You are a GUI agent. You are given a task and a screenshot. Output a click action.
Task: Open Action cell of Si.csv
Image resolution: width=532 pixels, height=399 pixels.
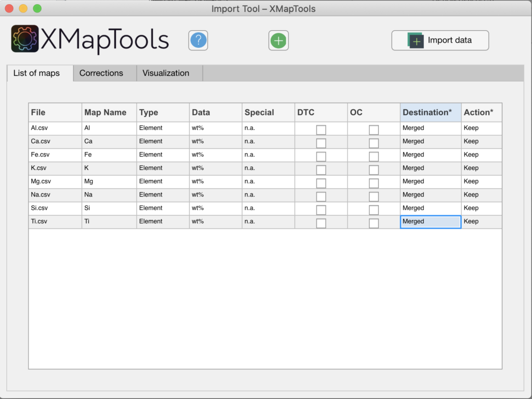click(482, 208)
